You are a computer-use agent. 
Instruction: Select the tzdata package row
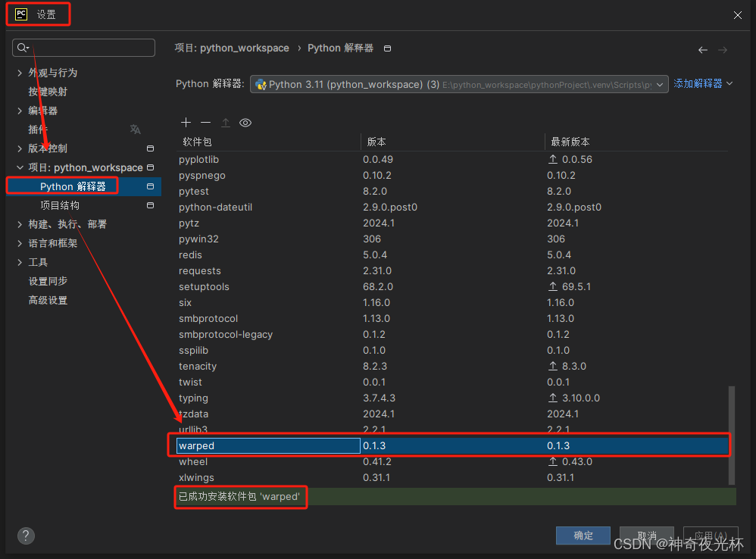click(x=452, y=414)
